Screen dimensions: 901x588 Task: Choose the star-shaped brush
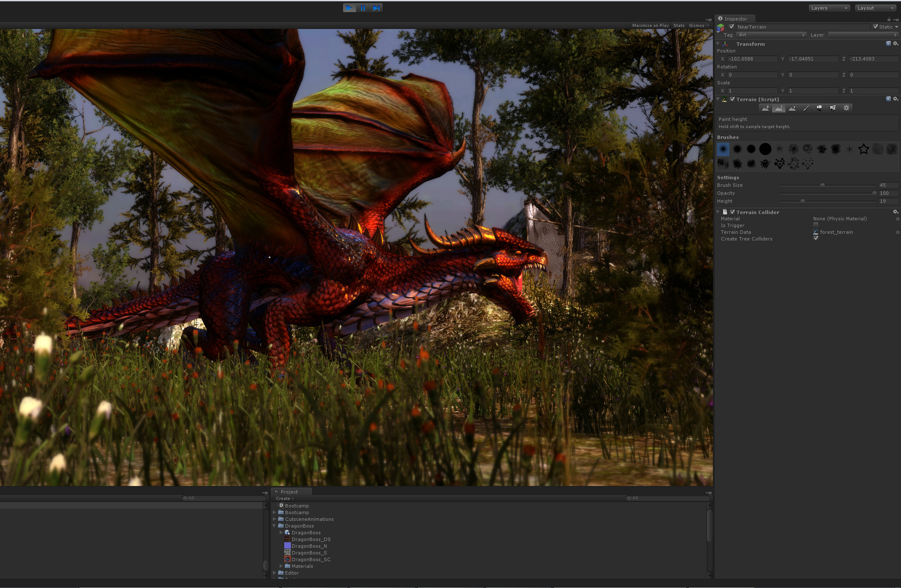(x=864, y=149)
